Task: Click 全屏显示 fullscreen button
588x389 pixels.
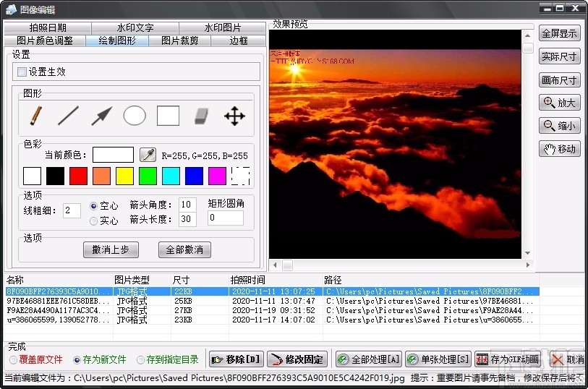Action: [x=560, y=33]
